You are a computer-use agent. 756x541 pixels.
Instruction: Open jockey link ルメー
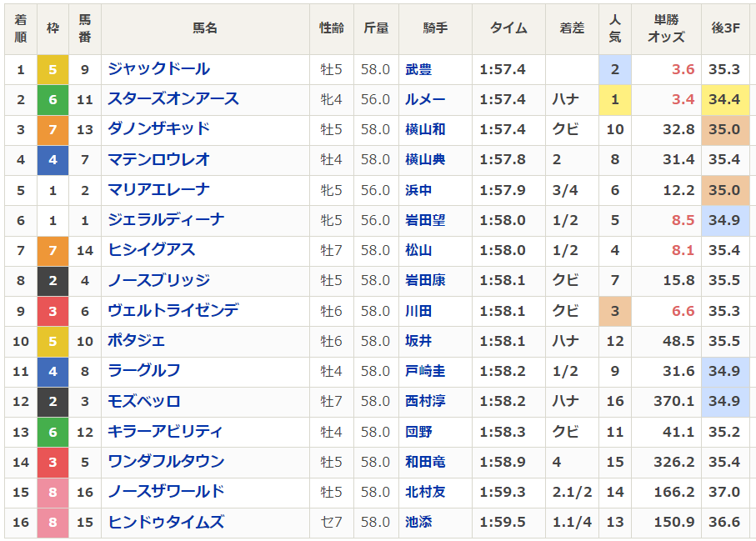[x=425, y=100]
